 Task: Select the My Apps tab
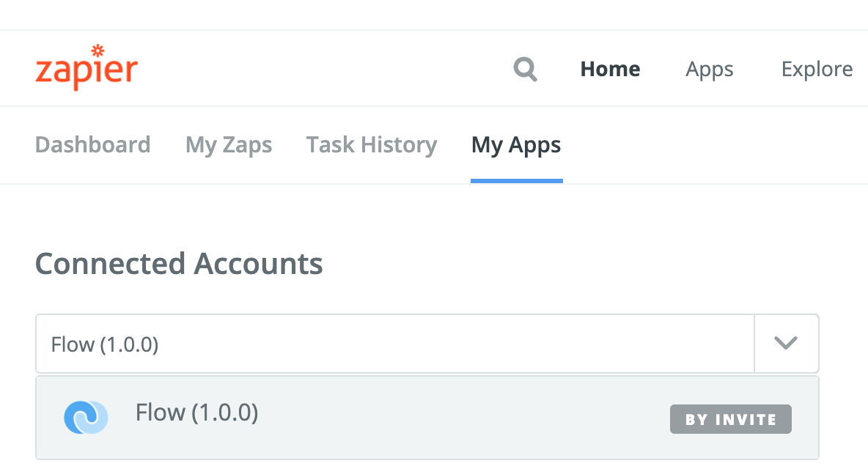click(516, 145)
